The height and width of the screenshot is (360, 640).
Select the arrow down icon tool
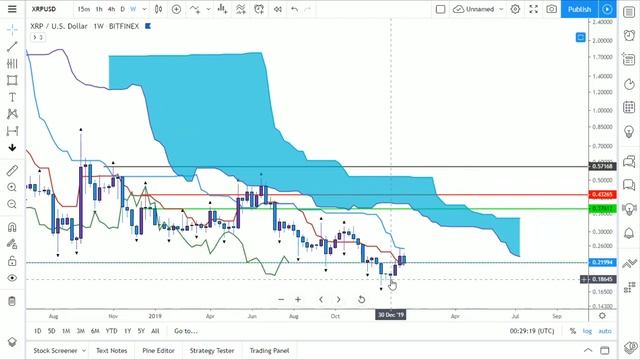[x=12, y=148]
